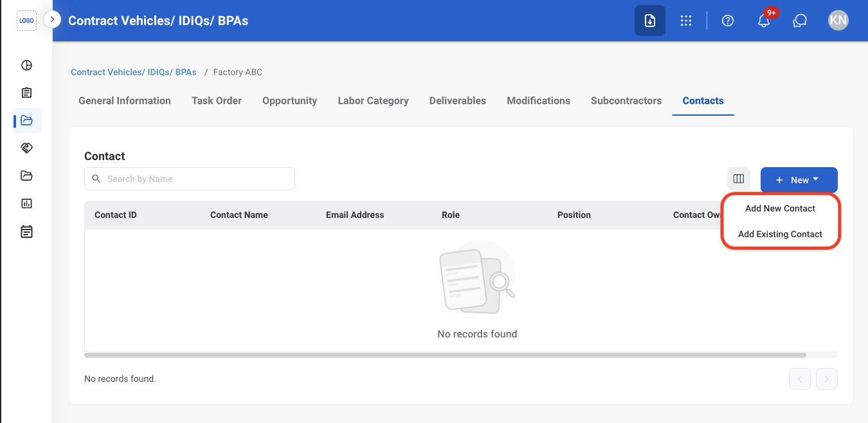The image size is (868, 423).
Task: Choose Add Existing Contact from menu
Action: pyautogui.click(x=780, y=234)
